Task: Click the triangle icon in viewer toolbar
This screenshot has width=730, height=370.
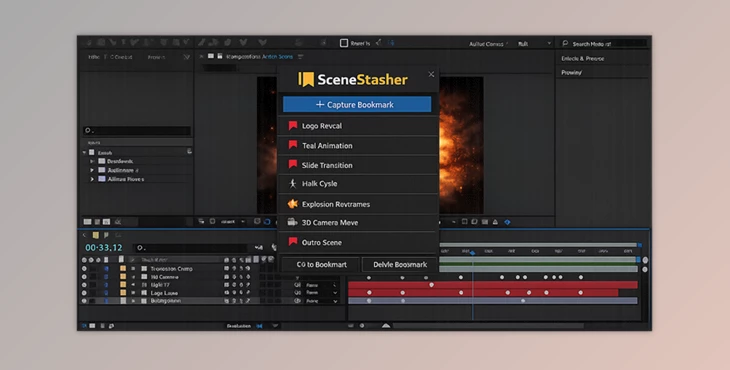Action: pyautogui.click(x=495, y=222)
